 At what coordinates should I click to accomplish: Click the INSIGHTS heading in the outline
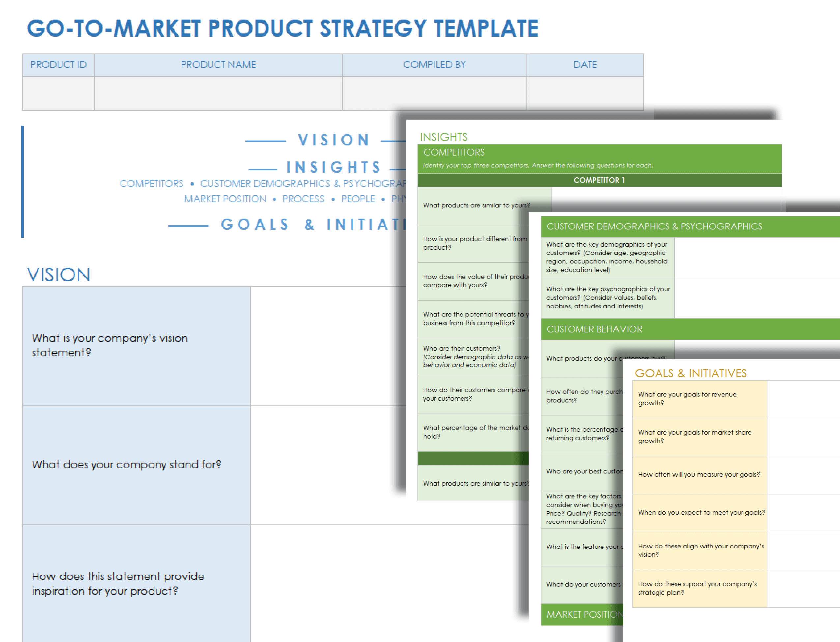point(334,167)
